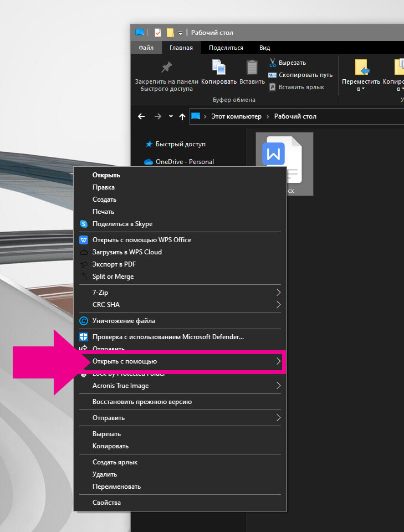Switch to the 'Вид' ribbon tab
Image resolution: width=404 pixels, height=532 pixels.
pyautogui.click(x=264, y=48)
